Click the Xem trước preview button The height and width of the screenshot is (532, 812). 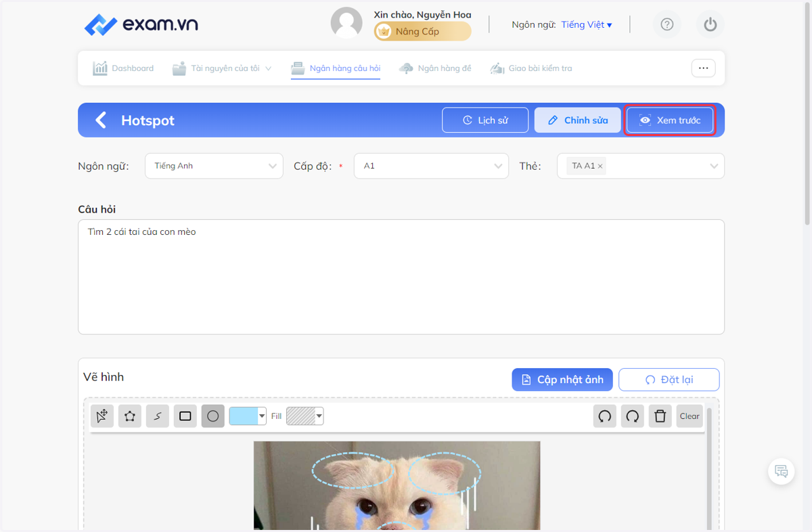click(670, 120)
